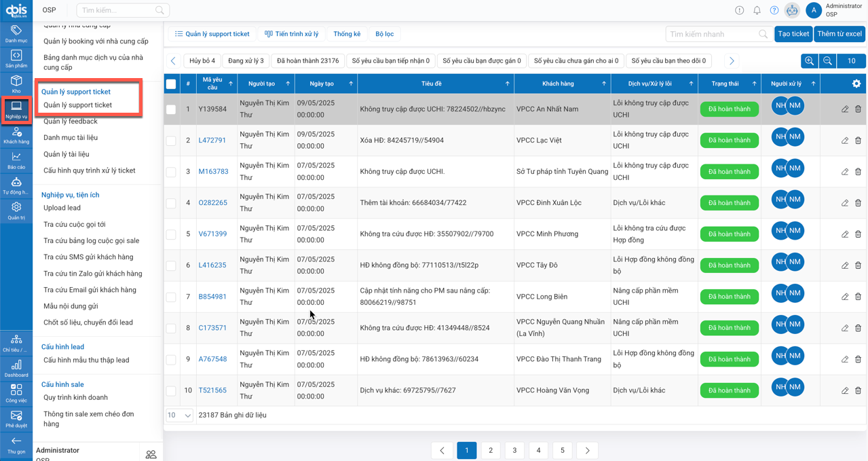Go to pagination page 3
This screenshot has width=868, height=461.
(x=514, y=450)
